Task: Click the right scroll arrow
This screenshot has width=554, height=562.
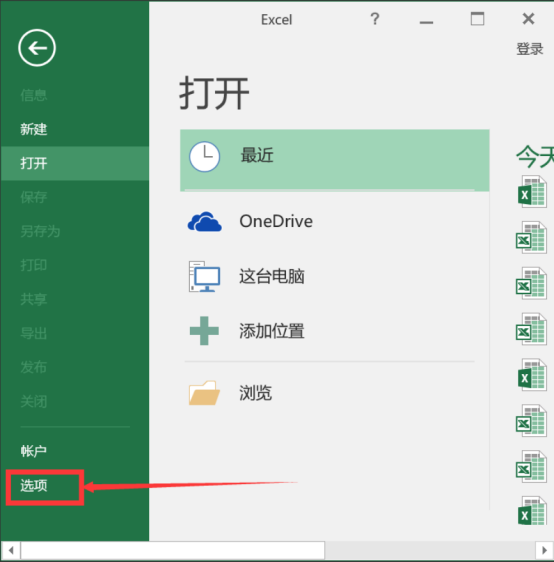Action: click(x=544, y=550)
